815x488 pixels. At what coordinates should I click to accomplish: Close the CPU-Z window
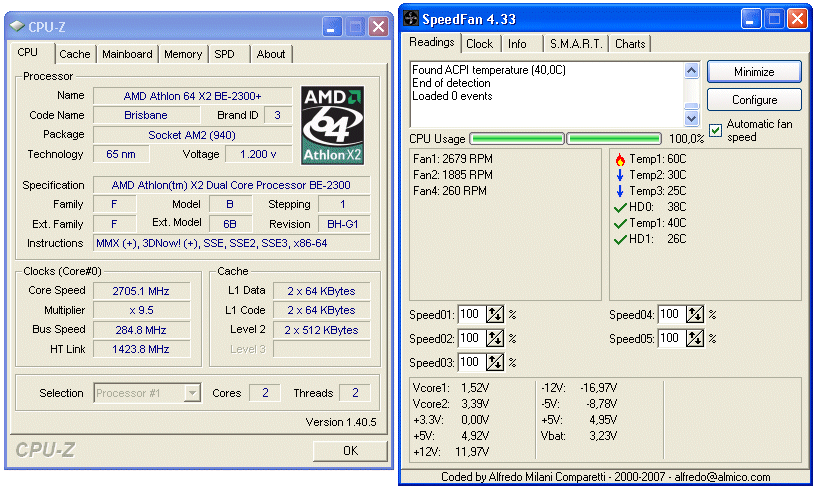(378, 27)
